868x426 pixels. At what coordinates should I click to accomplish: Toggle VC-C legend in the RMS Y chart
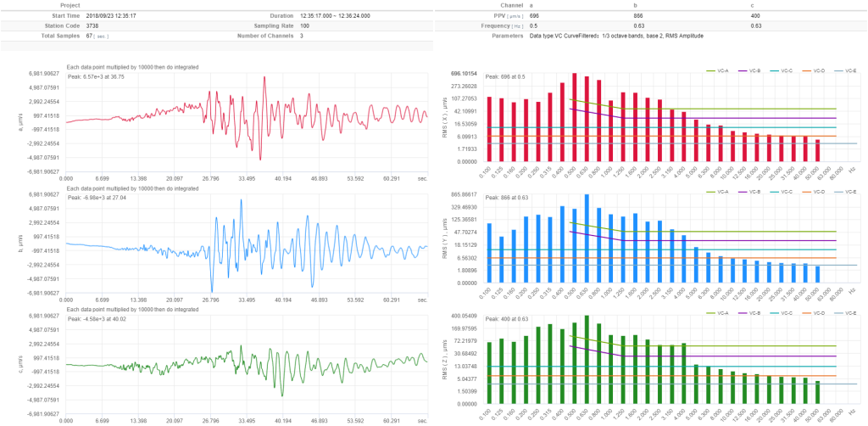[782, 192]
